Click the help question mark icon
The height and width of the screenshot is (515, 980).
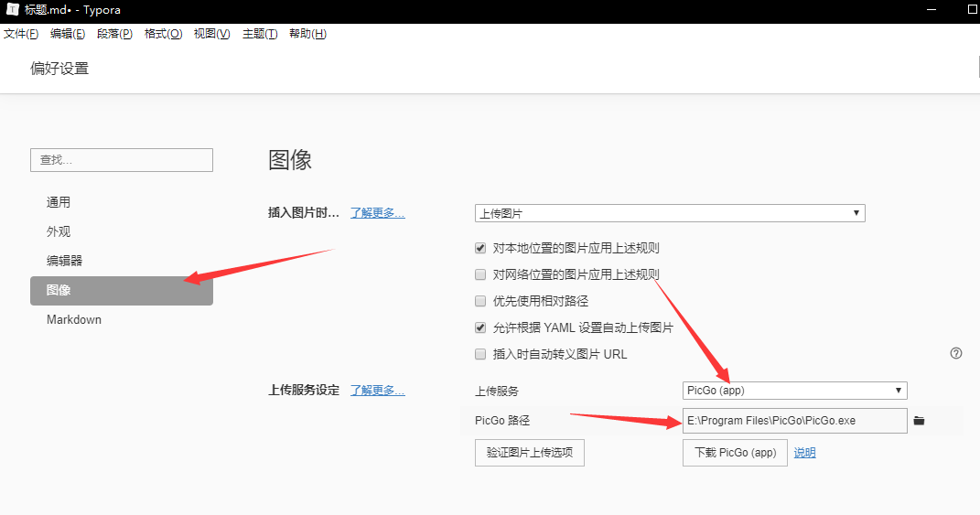955,353
